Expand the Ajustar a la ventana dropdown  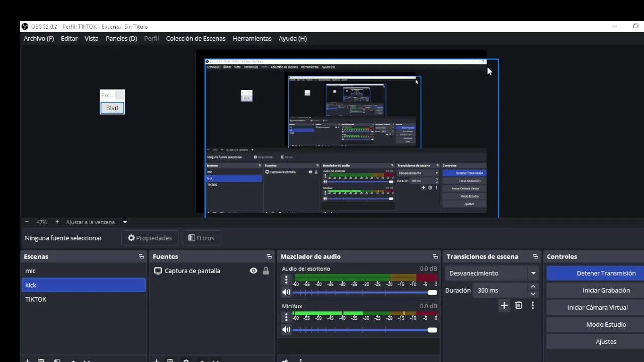(x=125, y=222)
